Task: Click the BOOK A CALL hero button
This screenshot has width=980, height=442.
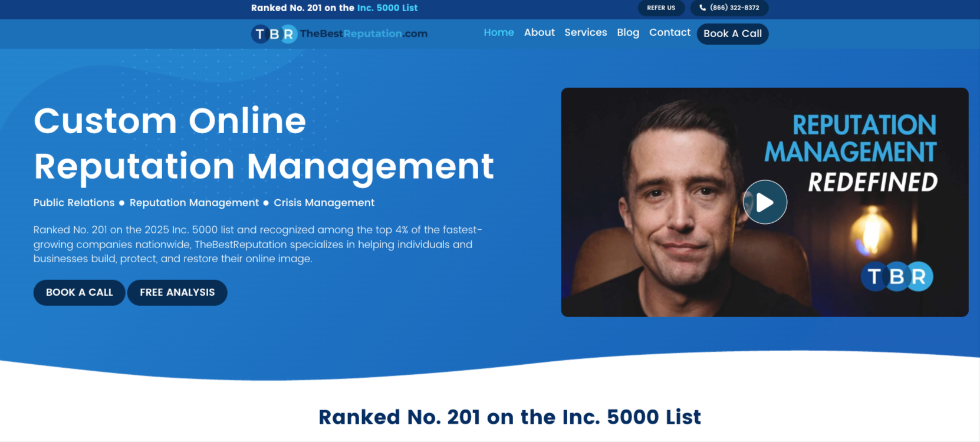Action: [x=80, y=292]
